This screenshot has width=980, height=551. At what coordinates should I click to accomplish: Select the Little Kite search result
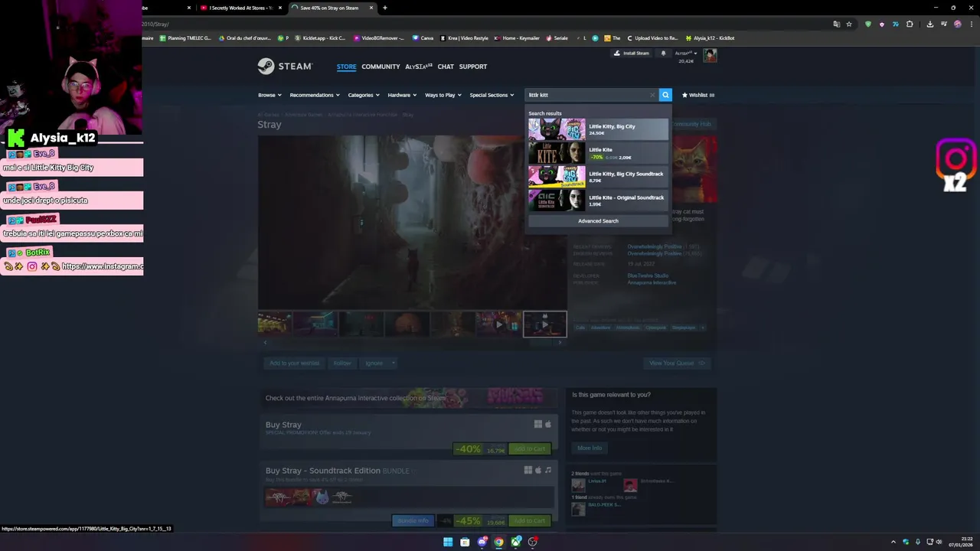598,153
